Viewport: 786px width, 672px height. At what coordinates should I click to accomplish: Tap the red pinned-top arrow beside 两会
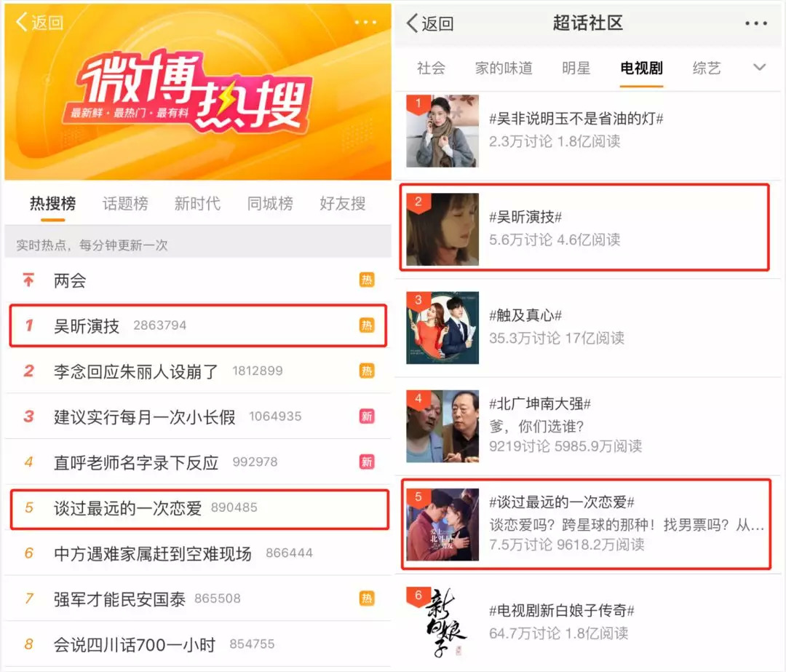click(28, 280)
